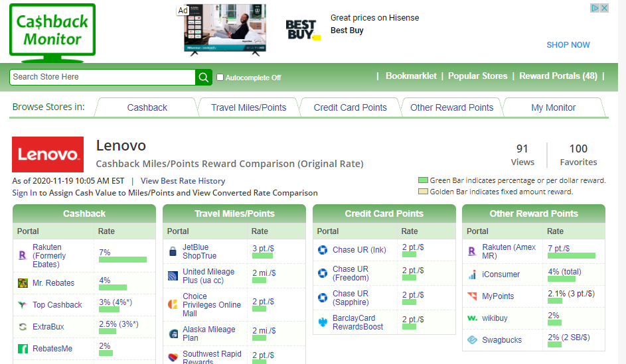Click the Chase UR (Ink) icon

point(323,250)
